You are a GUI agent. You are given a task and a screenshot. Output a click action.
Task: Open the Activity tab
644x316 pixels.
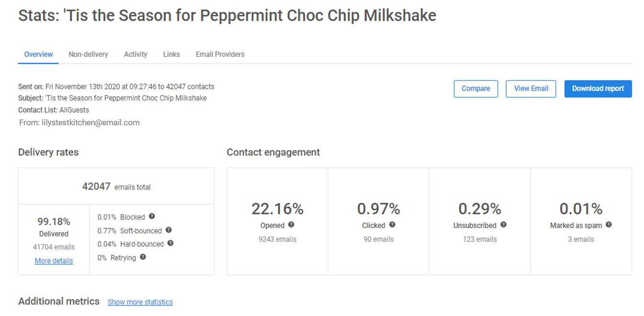click(x=135, y=54)
